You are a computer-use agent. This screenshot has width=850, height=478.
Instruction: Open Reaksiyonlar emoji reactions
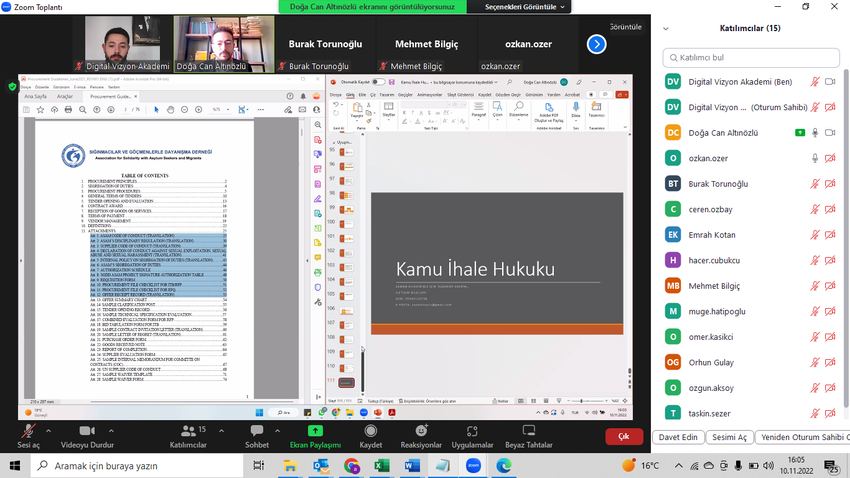[421, 431]
